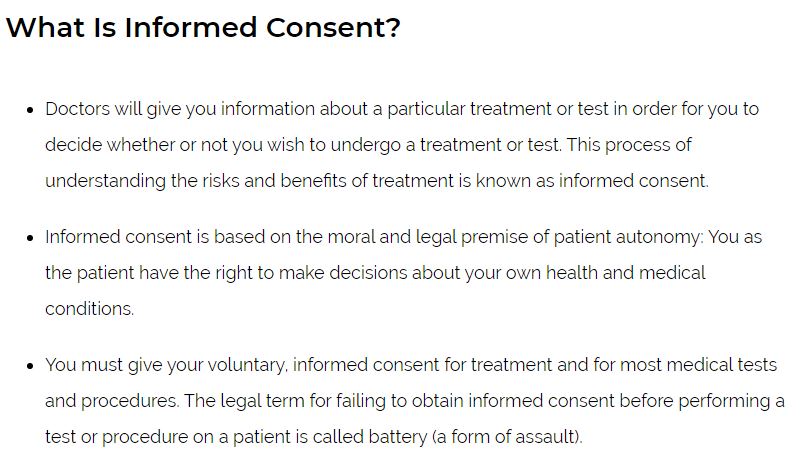Click the words "This process of" in first bullet
This screenshot has width=805, height=468.
click(630, 145)
